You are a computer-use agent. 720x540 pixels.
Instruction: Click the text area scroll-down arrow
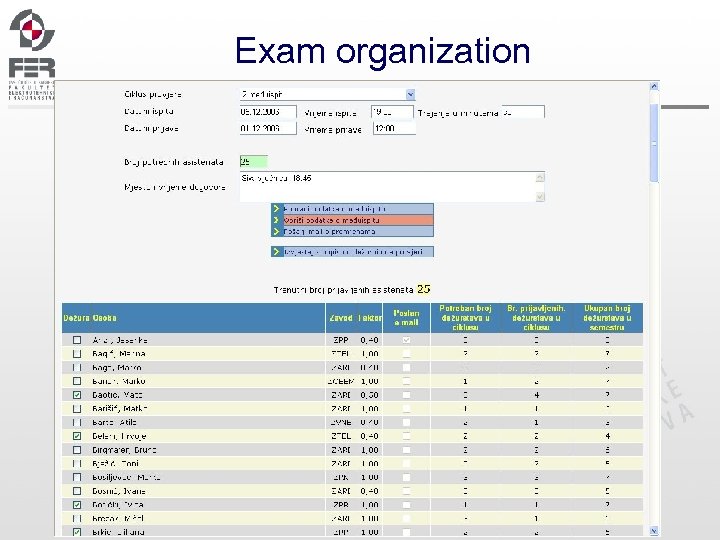[x=540, y=197]
